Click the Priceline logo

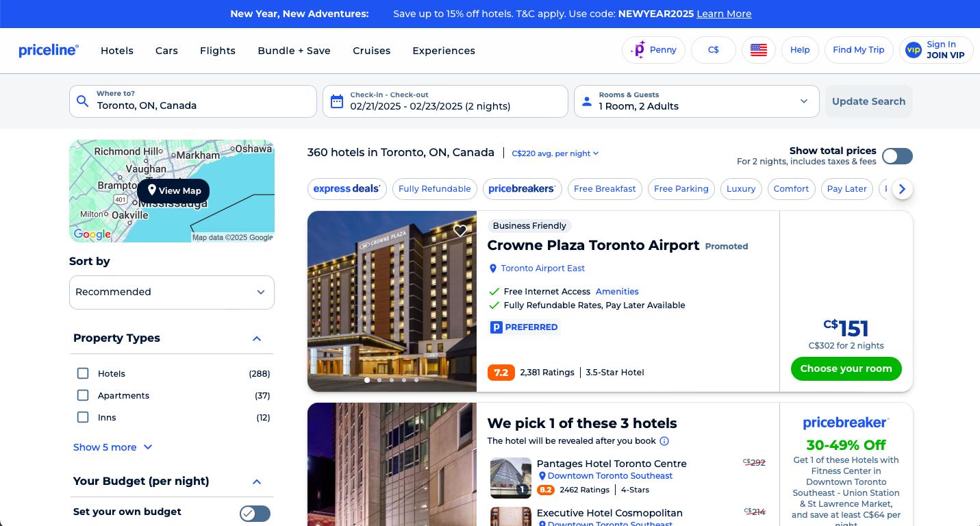point(48,50)
